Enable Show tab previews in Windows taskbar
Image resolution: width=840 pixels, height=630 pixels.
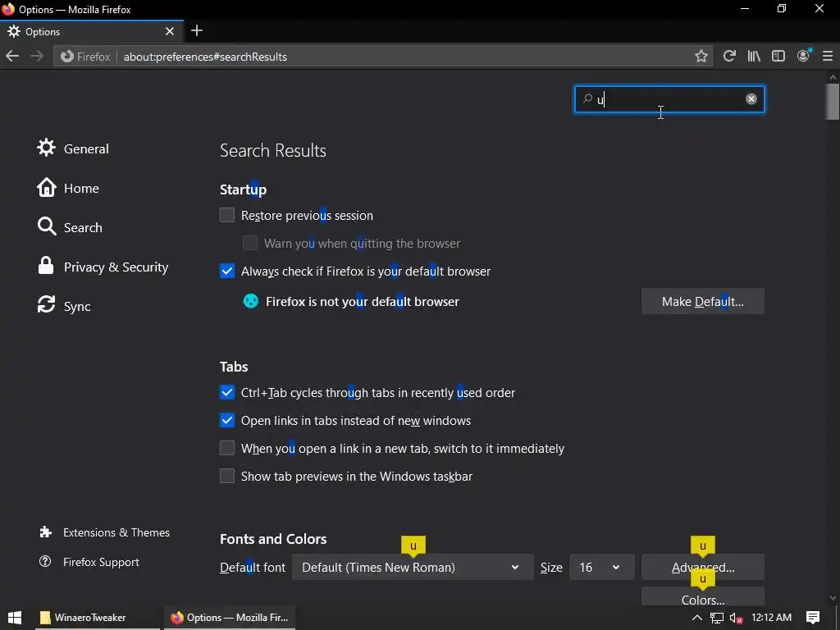click(227, 476)
